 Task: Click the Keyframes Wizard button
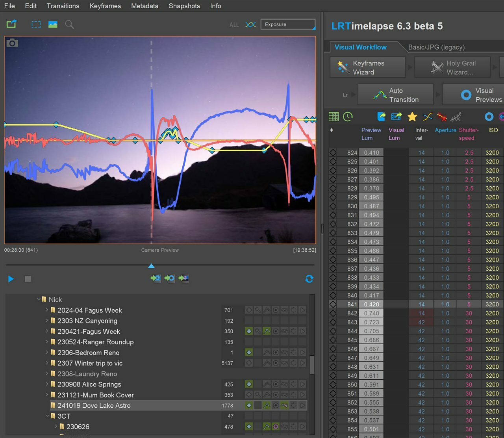(367, 67)
